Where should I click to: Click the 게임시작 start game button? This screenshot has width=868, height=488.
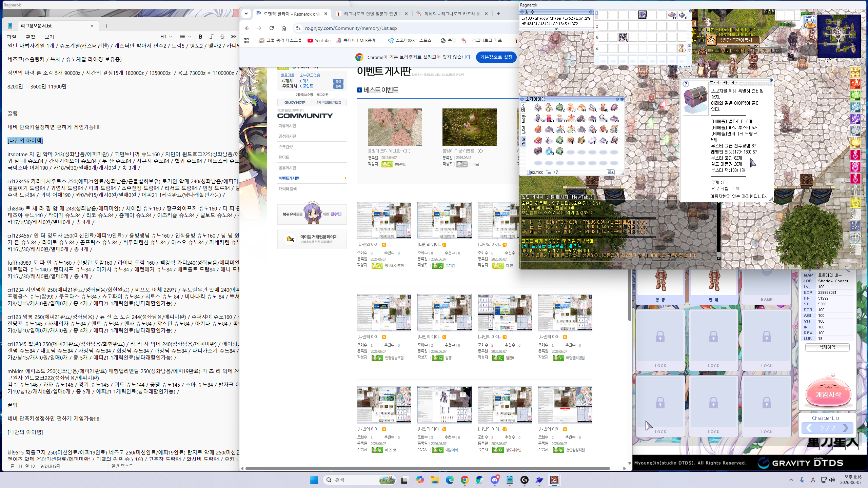coord(828,394)
